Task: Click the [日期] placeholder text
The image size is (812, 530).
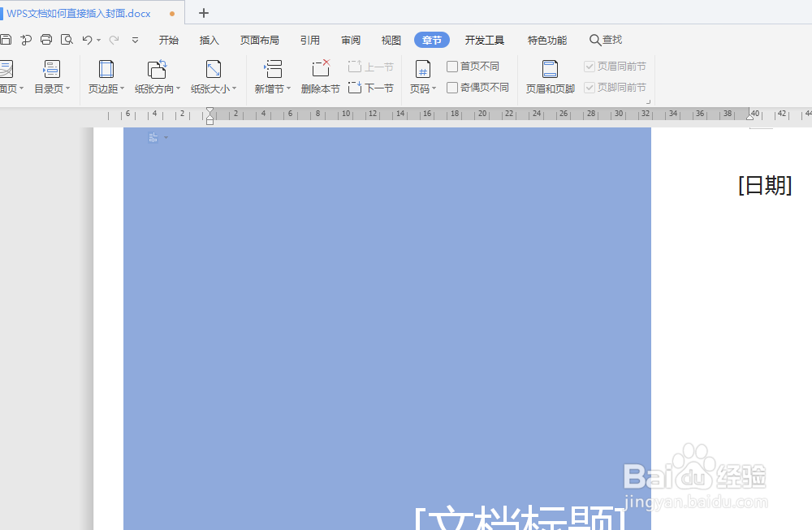Action: point(766,185)
